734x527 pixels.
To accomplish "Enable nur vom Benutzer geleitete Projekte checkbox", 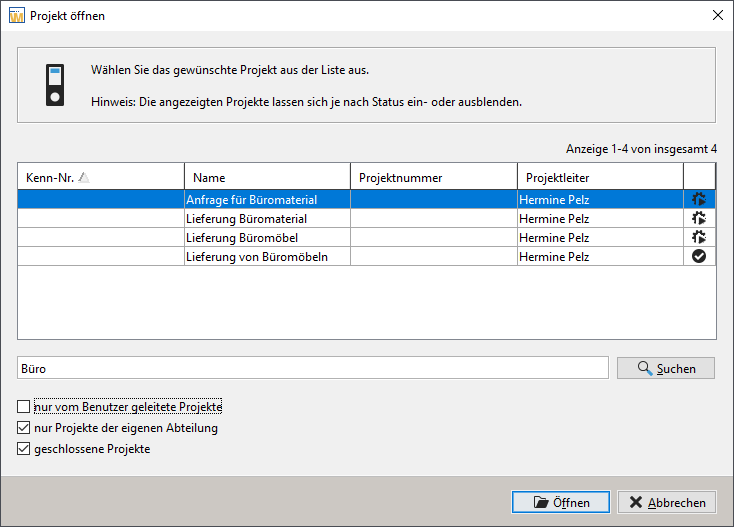I will point(24,407).
